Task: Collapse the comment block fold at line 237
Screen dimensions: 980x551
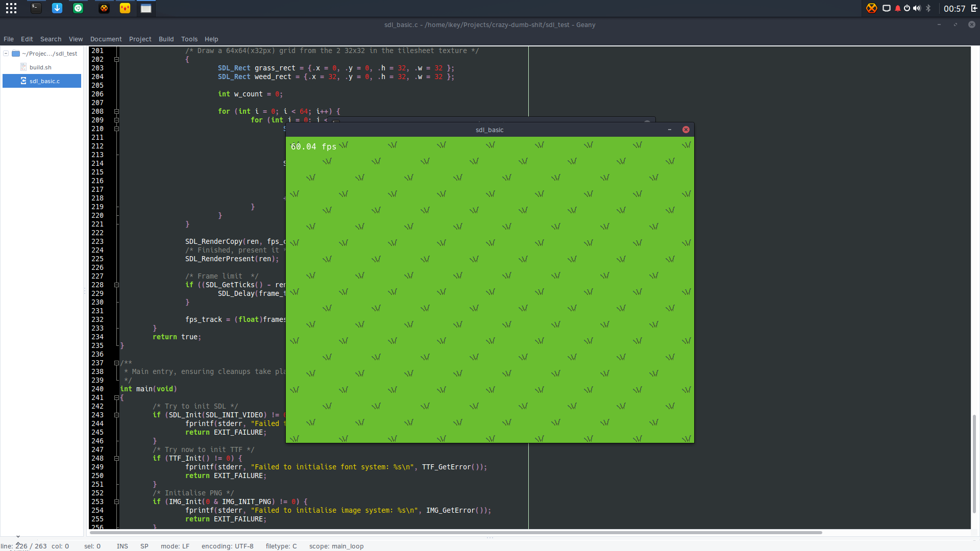Action: coord(116,363)
